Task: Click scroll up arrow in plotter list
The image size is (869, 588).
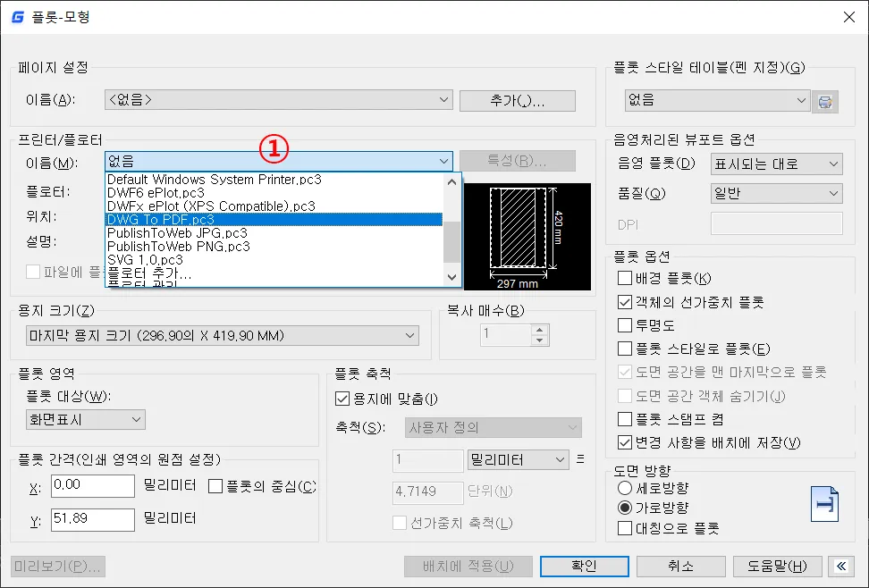Action: 452,181
